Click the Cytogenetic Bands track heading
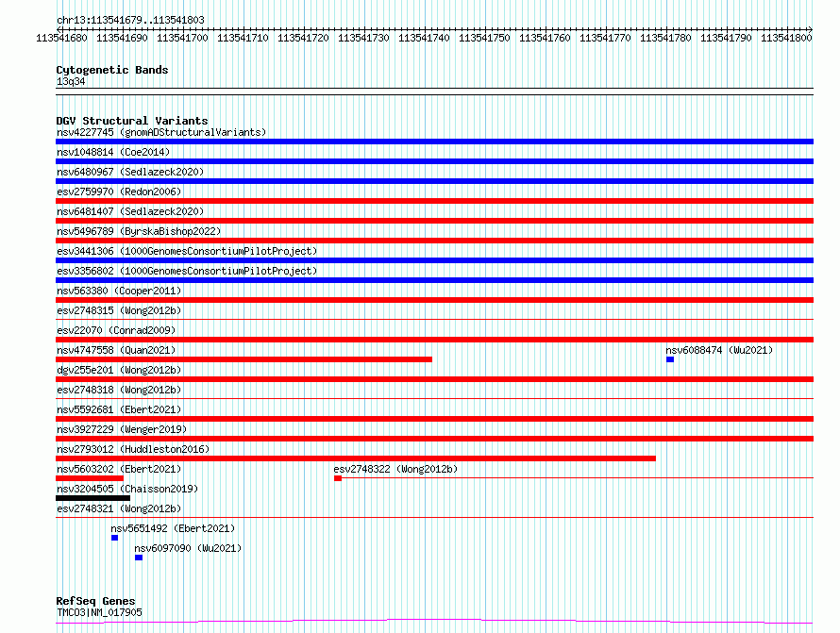The image size is (840, 633). [112, 70]
